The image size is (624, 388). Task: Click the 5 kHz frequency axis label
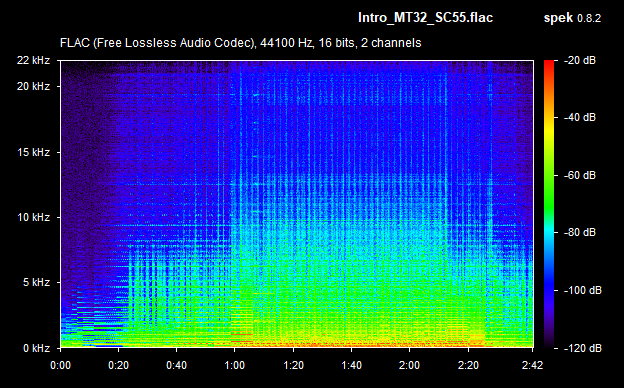[36, 283]
